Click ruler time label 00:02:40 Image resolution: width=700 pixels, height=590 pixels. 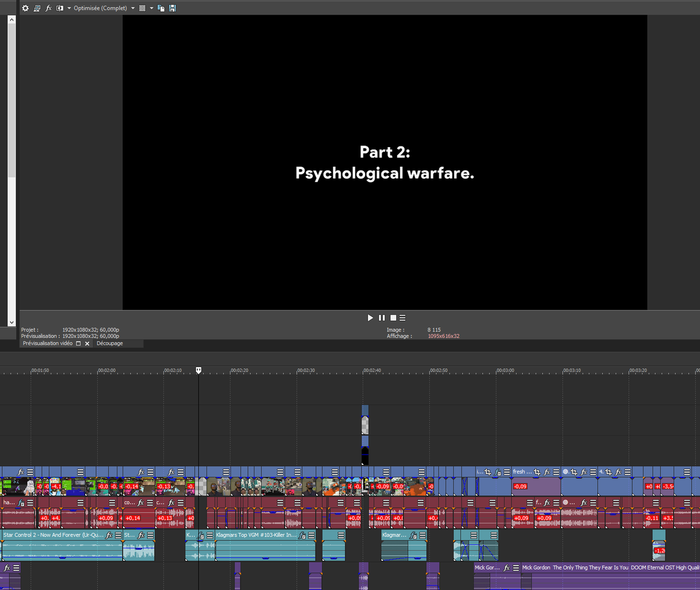tap(372, 371)
